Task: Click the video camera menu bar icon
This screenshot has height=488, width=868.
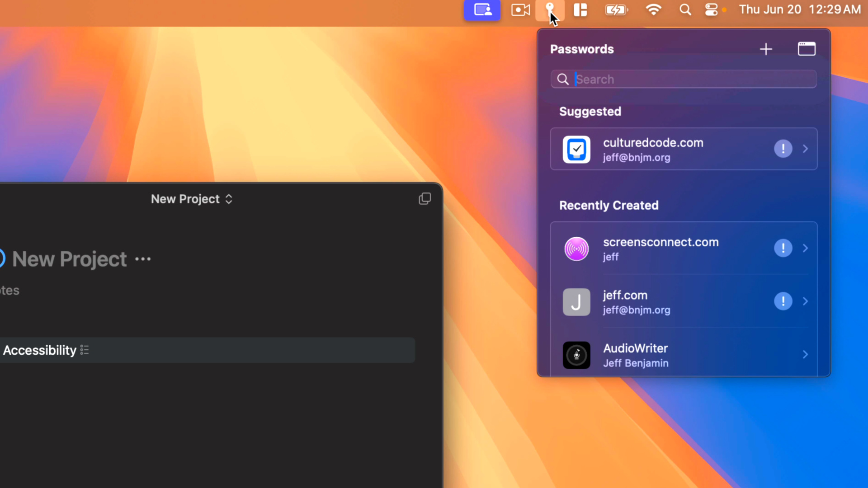Action: [520, 9]
